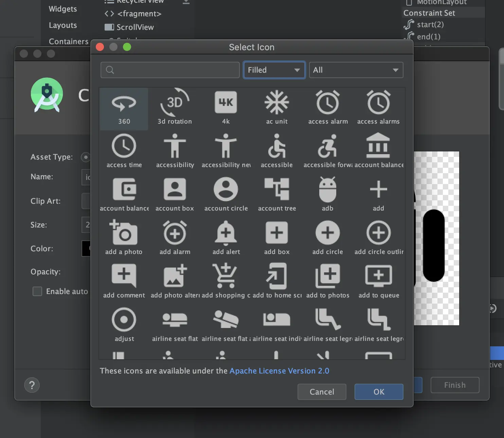Open the All category dropdown
The width and height of the screenshot is (504, 438).
356,70
